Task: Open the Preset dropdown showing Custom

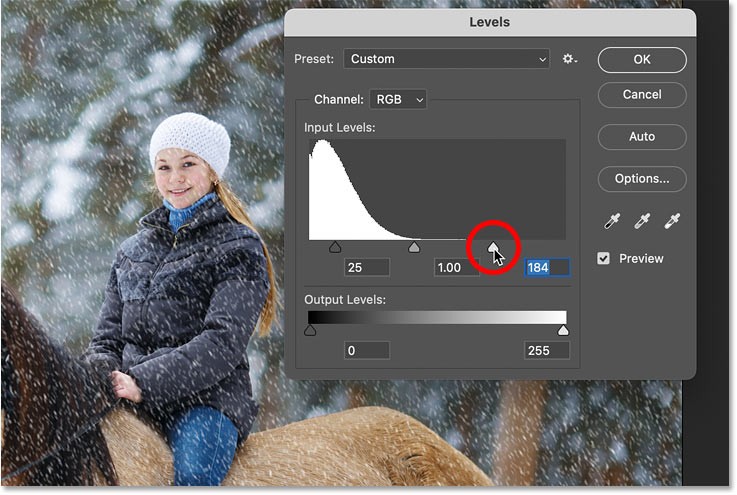Action: pyautogui.click(x=446, y=59)
